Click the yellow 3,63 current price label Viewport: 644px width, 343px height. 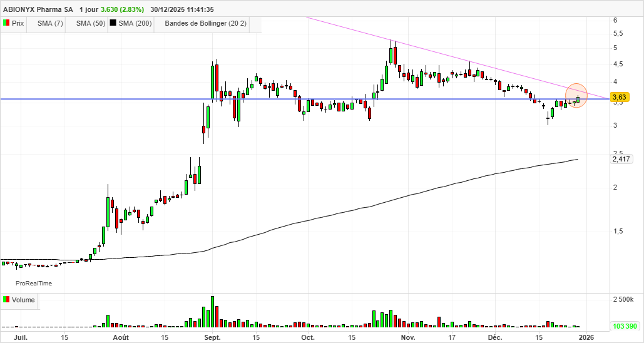[x=620, y=98]
